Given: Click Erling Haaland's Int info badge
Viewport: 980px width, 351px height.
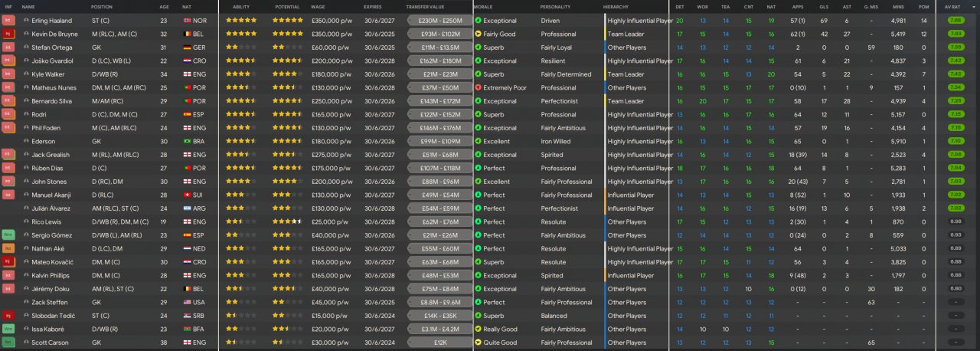Looking at the screenshot, I should (x=8, y=21).
